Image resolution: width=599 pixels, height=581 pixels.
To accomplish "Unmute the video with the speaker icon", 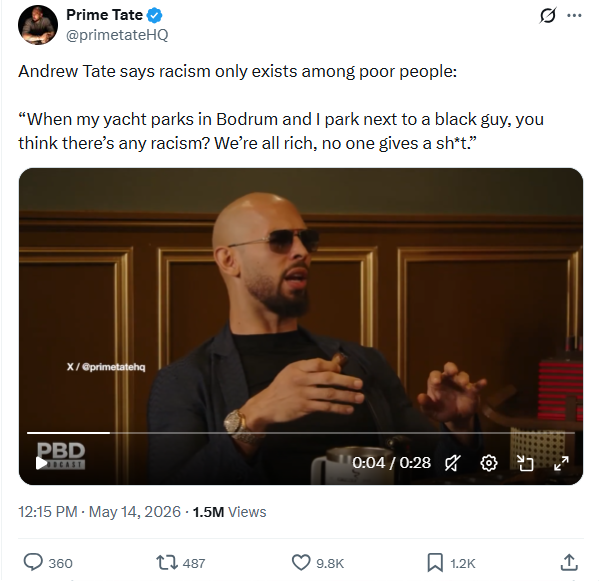I will pyautogui.click(x=453, y=463).
